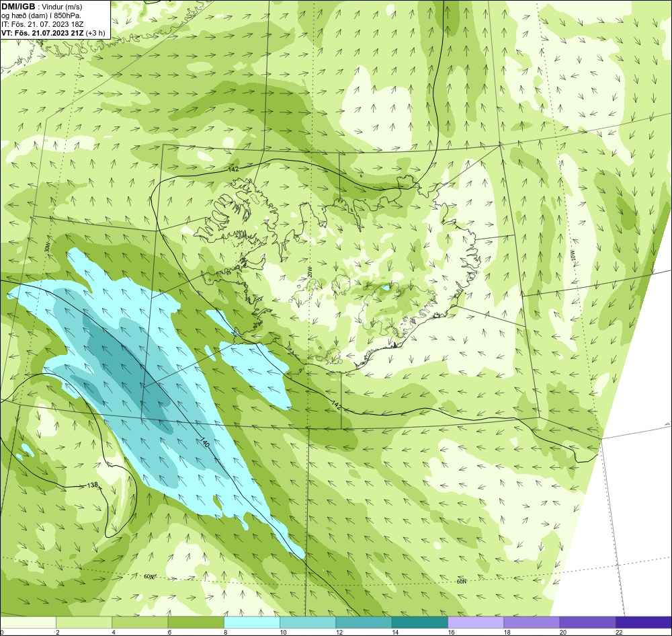The height and width of the screenshot is (636, 672).
Task: Click the small cyan wind spot over central Iceland
Action: (x=386, y=288)
